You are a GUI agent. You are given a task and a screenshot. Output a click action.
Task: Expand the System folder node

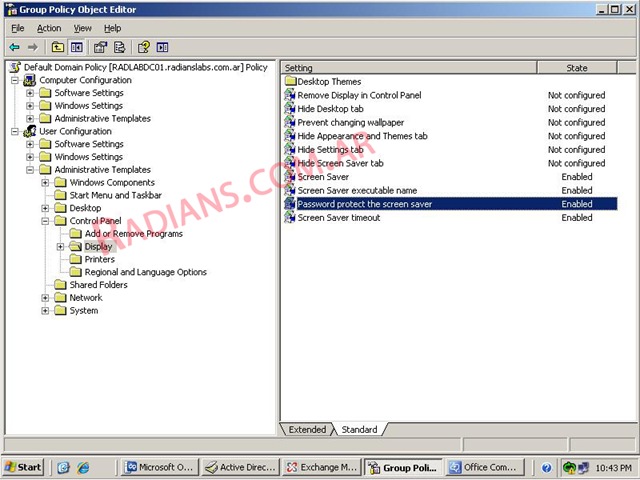pyautogui.click(x=46, y=310)
